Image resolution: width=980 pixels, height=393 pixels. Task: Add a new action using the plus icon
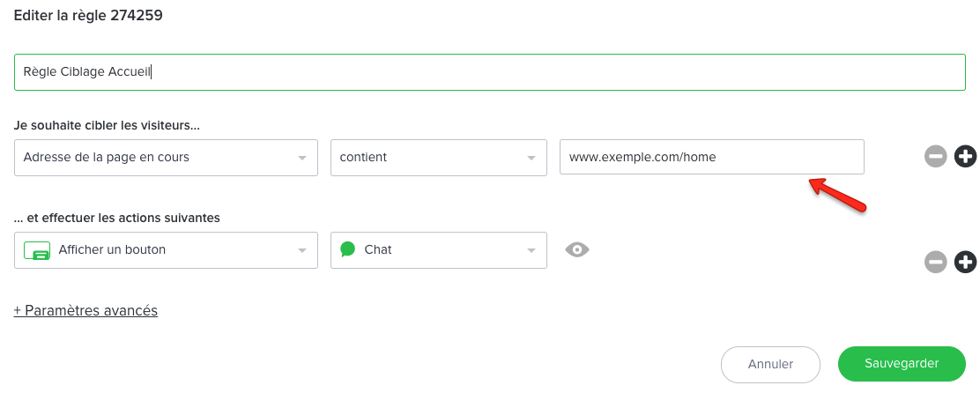[x=966, y=262]
